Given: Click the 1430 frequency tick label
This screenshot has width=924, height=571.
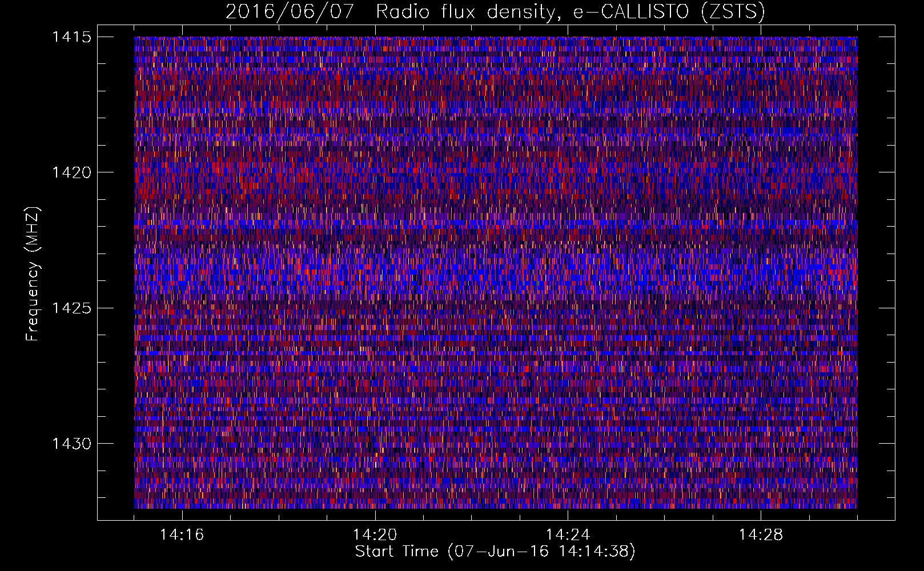Looking at the screenshot, I should [x=72, y=444].
